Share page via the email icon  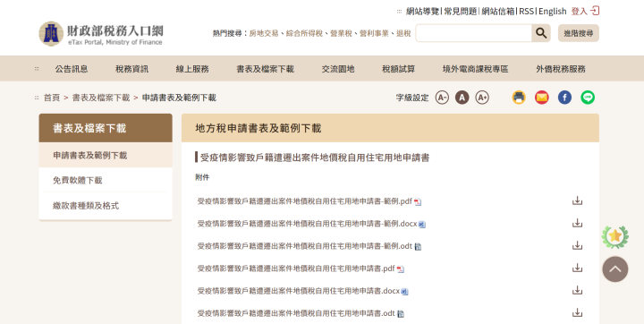542,98
